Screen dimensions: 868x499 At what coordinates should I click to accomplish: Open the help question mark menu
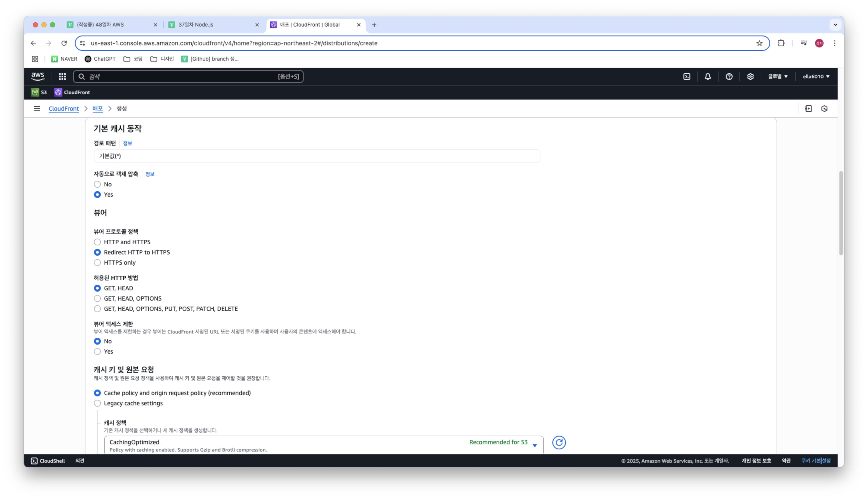tap(729, 76)
